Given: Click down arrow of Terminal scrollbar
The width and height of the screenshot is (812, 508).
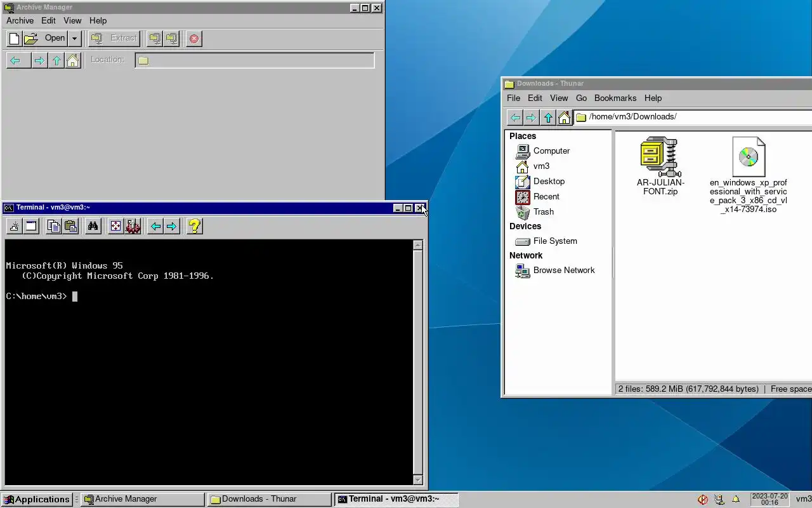Looking at the screenshot, I should (x=417, y=480).
